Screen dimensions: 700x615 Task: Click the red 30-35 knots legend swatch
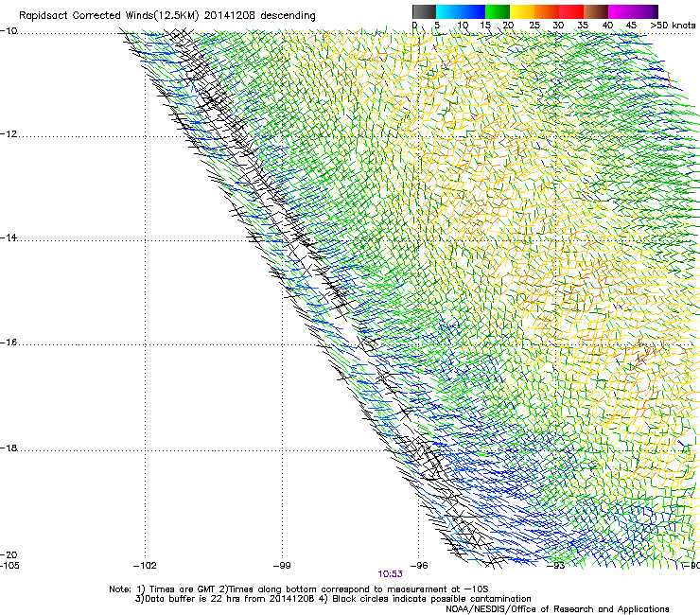tap(571, 11)
